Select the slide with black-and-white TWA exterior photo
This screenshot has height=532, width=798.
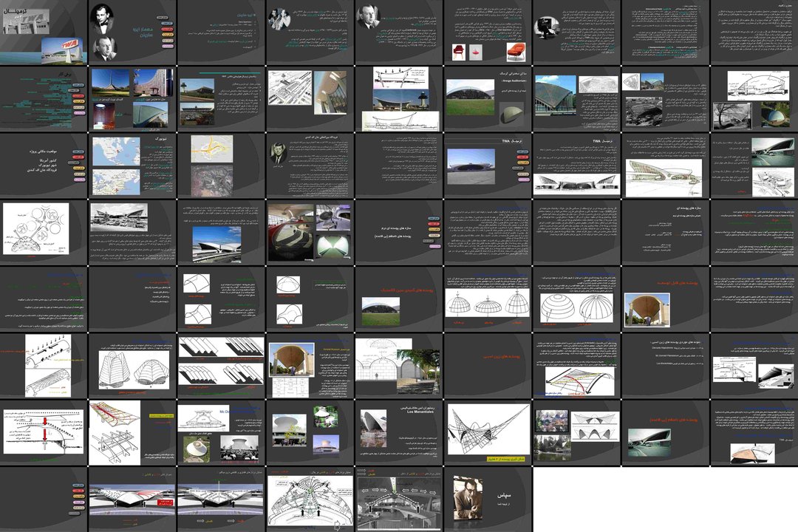click(x=132, y=232)
